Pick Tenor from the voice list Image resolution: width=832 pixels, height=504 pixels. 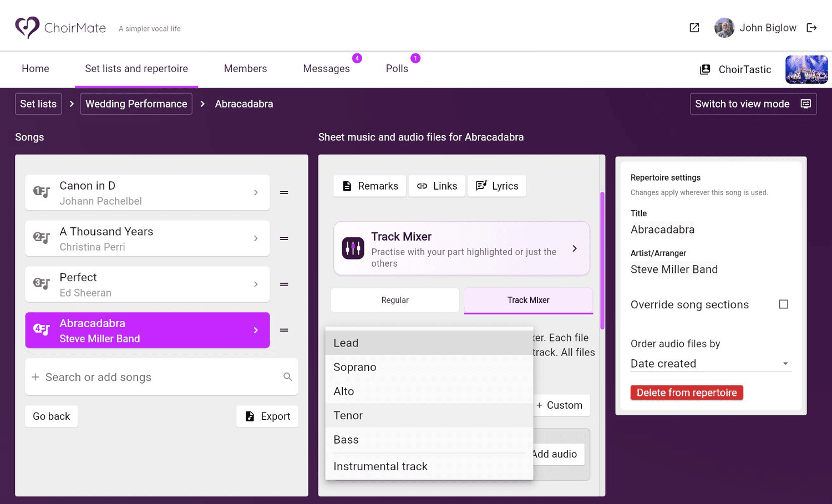pos(429,415)
